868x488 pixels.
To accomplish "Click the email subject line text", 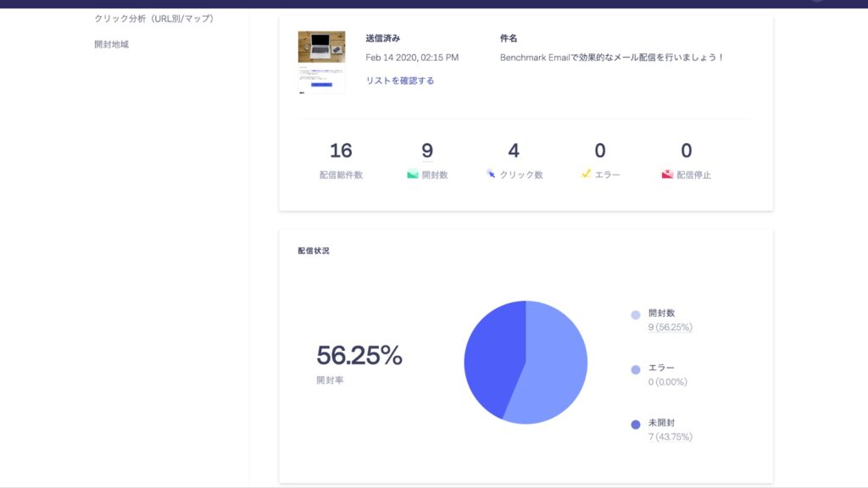I will tap(612, 57).
